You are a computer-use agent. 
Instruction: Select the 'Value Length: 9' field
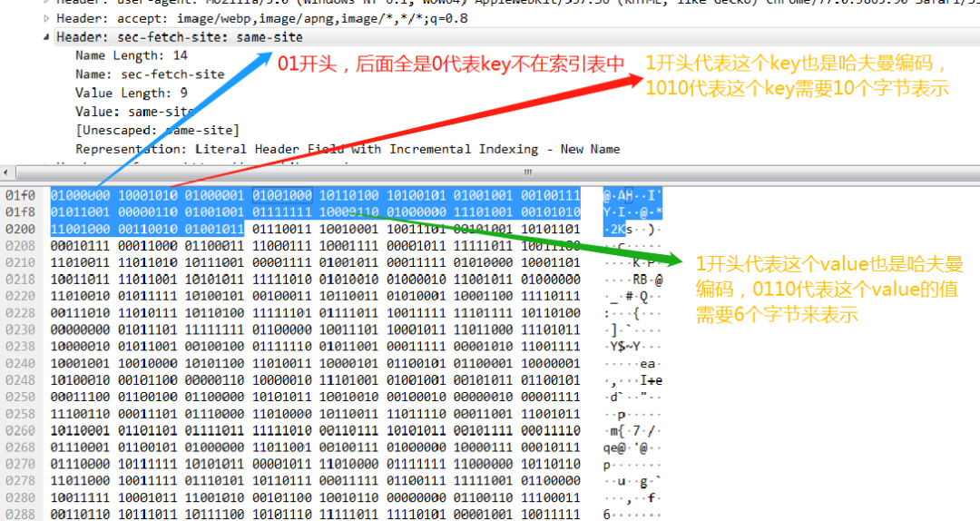tap(132, 93)
